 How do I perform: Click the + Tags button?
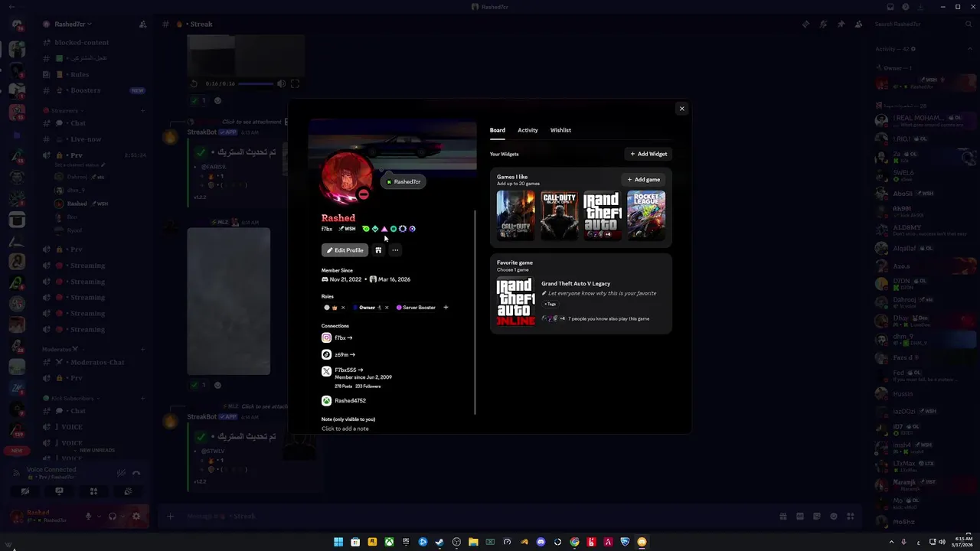click(550, 304)
